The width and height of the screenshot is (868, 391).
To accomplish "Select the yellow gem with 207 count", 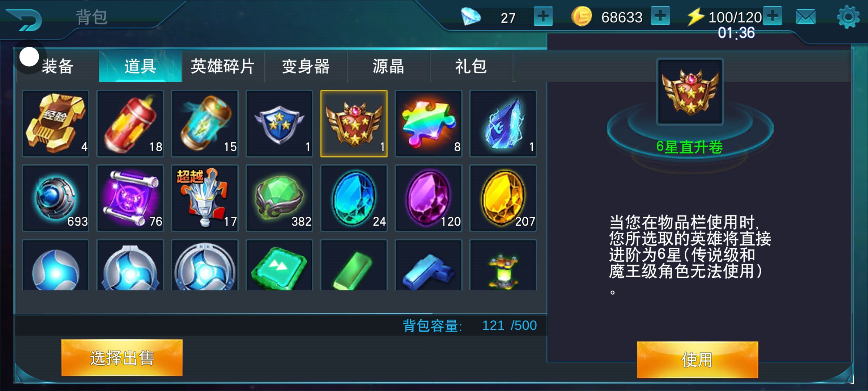I will pyautogui.click(x=503, y=198).
